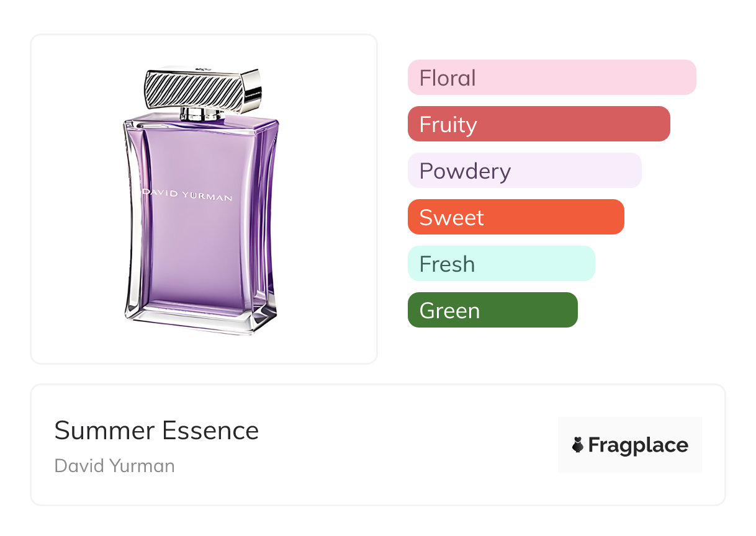Click the word Floral in the accords

click(x=448, y=78)
